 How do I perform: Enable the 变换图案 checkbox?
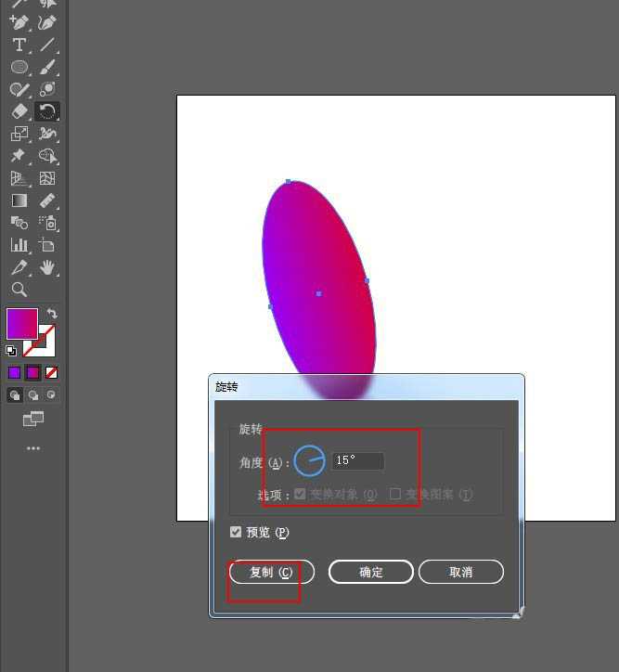[395, 494]
